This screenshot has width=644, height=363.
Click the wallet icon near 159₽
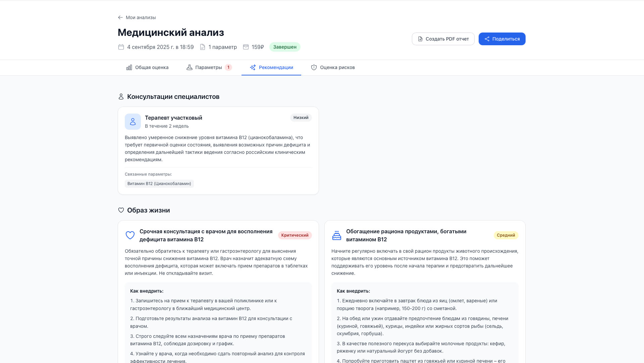[246, 47]
